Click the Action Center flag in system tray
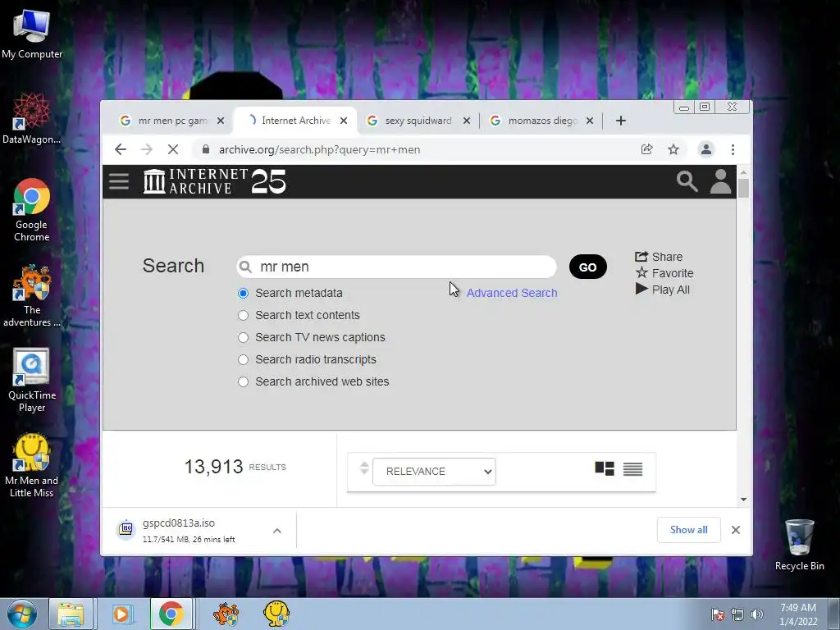 tap(718, 614)
